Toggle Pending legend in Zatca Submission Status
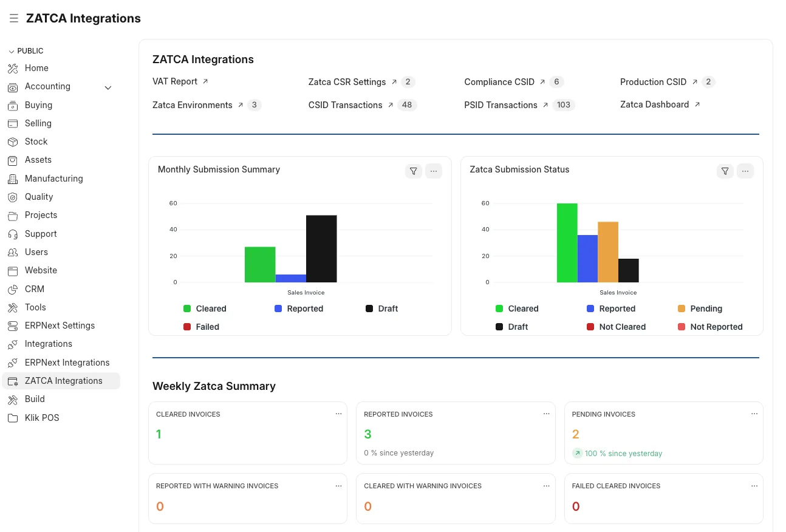The width and height of the screenshot is (786, 532). [x=699, y=309]
